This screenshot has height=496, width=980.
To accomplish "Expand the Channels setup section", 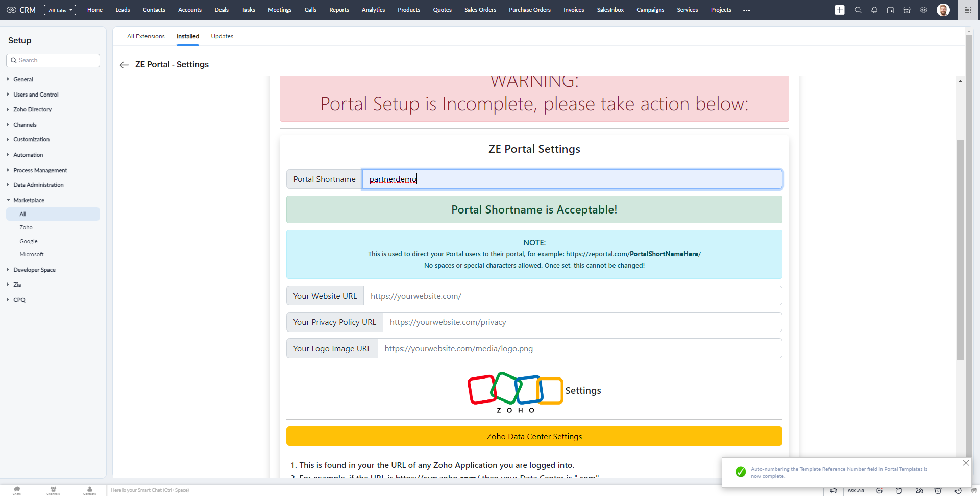I will [24, 125].
